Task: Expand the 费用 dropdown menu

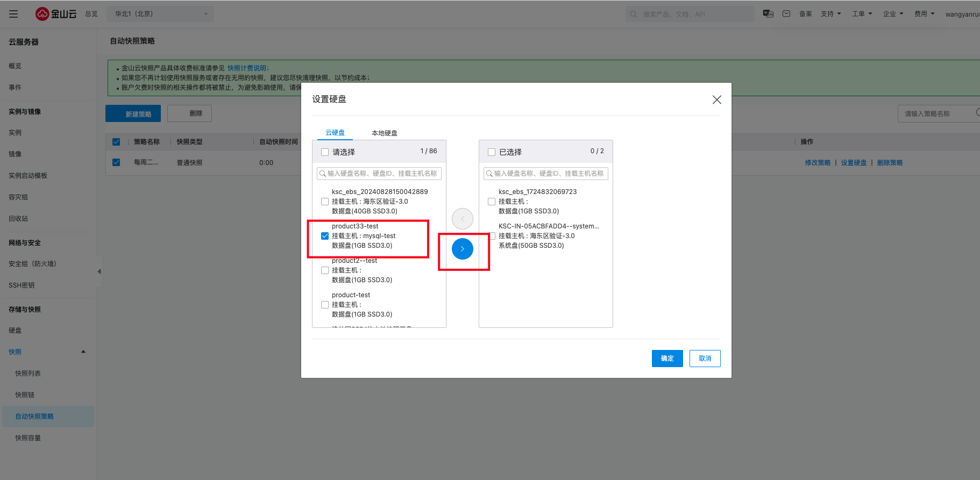Action: click(x=924, y=14)
